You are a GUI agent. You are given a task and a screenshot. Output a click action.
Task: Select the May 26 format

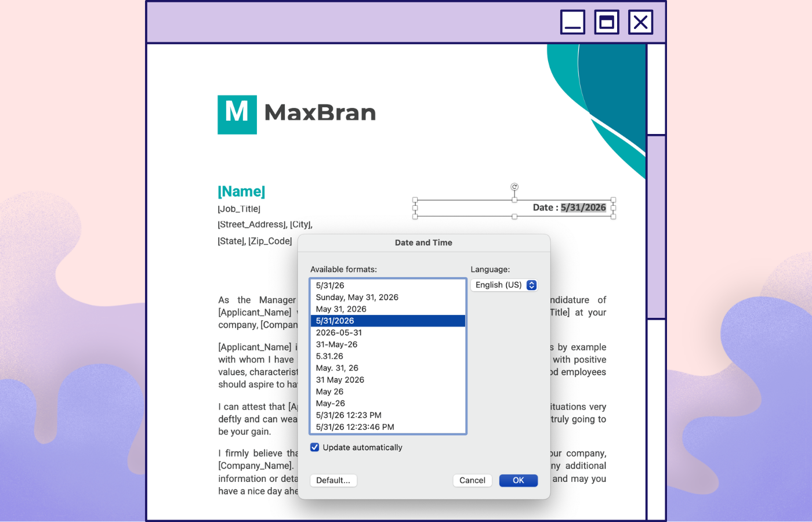point(388,391)
